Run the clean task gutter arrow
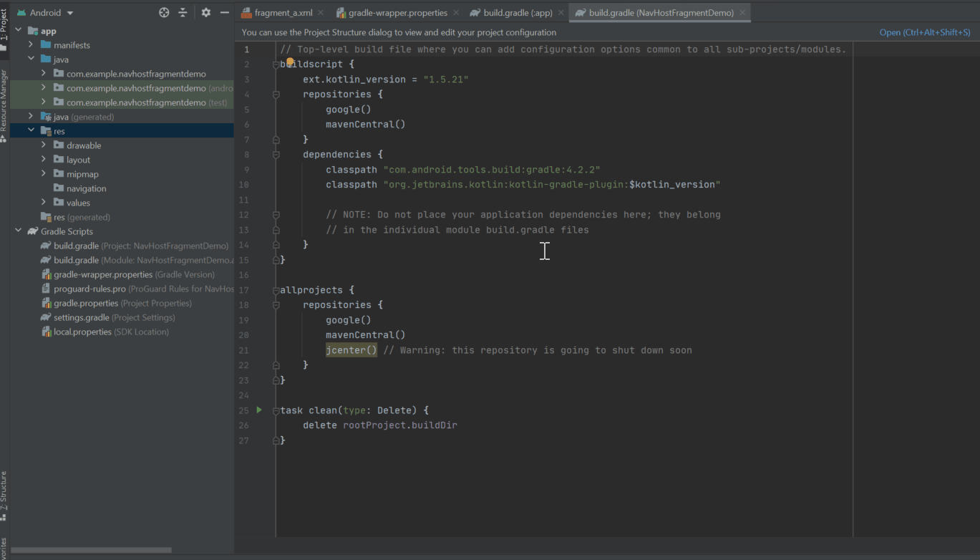980x560 pixels. (259, 410)
